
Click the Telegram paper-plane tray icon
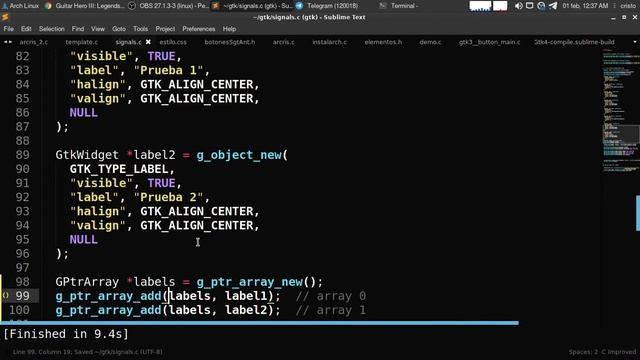pyautogui.click(x=553, y=6)
